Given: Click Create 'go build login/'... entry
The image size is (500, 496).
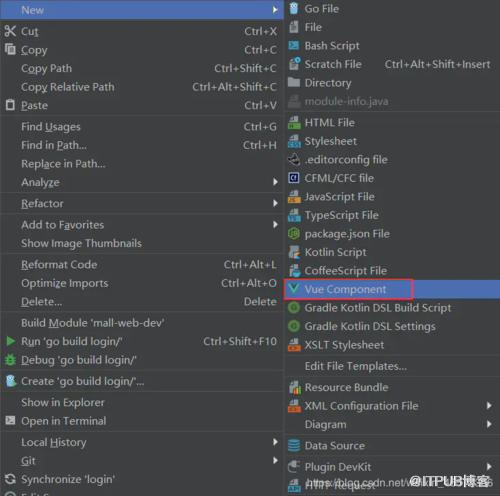Looking at the screenshot, I should [x=142, y=381].
